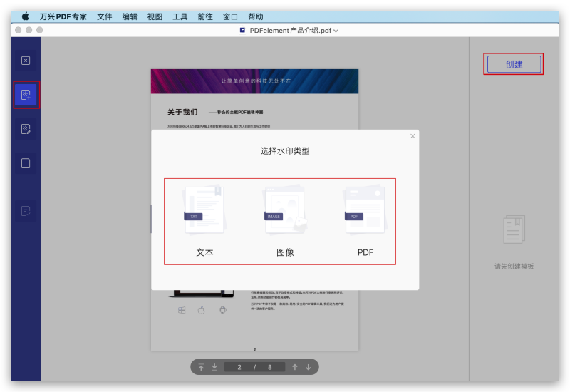Choose the PDF watermark type icon

(365, 210)
